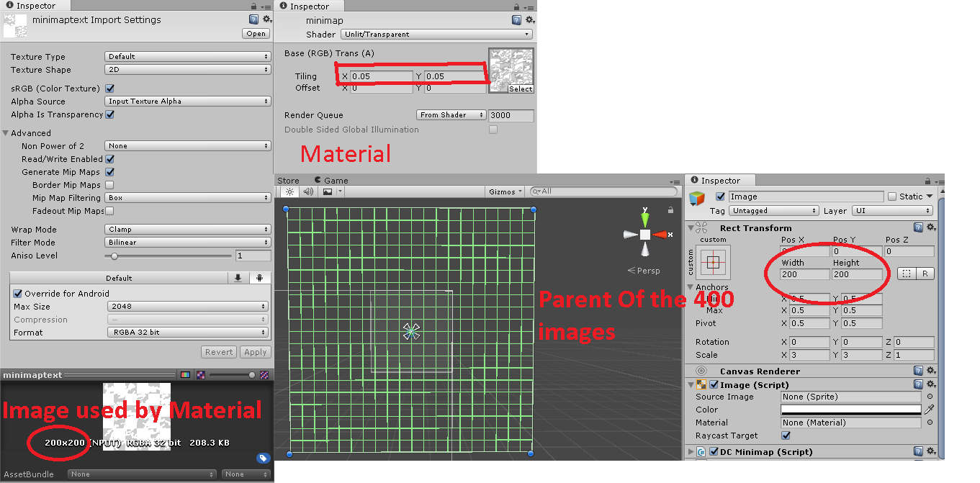Open the Shader dropdown showing Unlit/Transparent
Image resolution: width=980 pixels, height=483 pixels.
(436, 34)
